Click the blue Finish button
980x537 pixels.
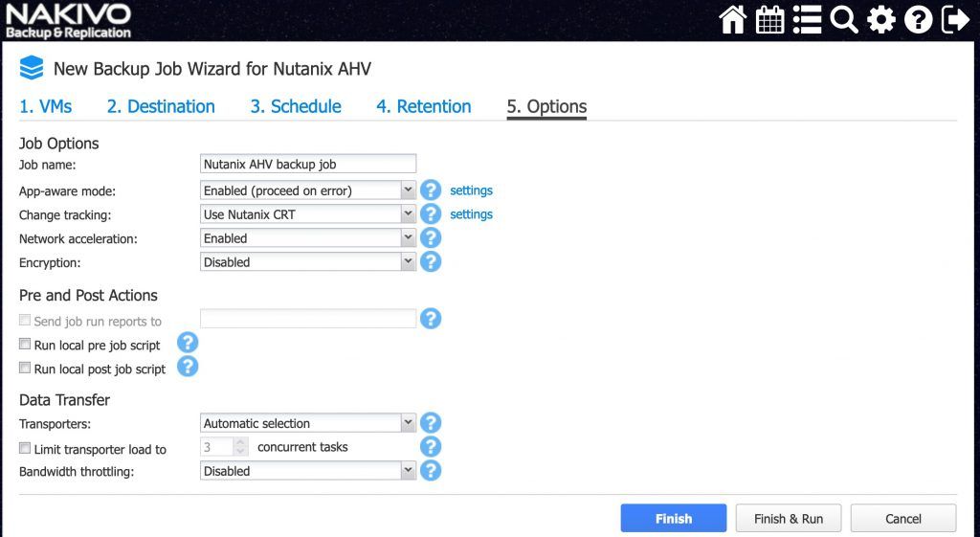(x=674, y=518)
